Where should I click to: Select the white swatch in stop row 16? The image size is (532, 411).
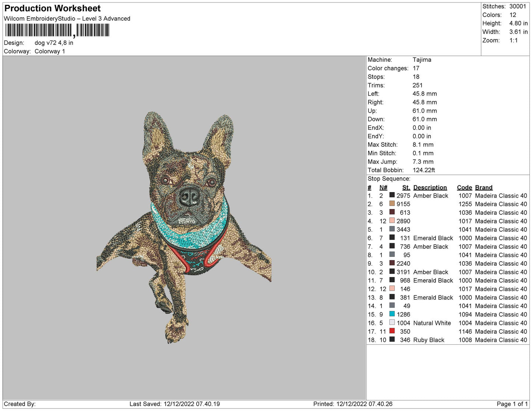392,323
